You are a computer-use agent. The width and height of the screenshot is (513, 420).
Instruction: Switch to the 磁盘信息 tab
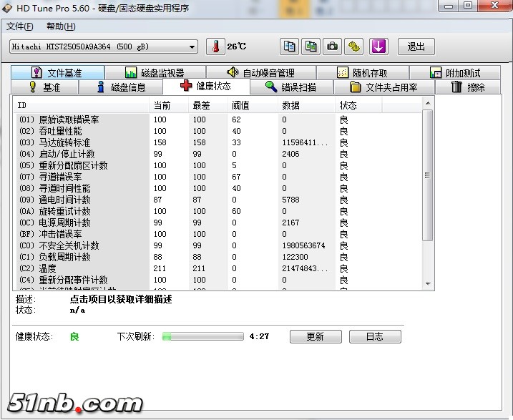[x=121, y=87]
